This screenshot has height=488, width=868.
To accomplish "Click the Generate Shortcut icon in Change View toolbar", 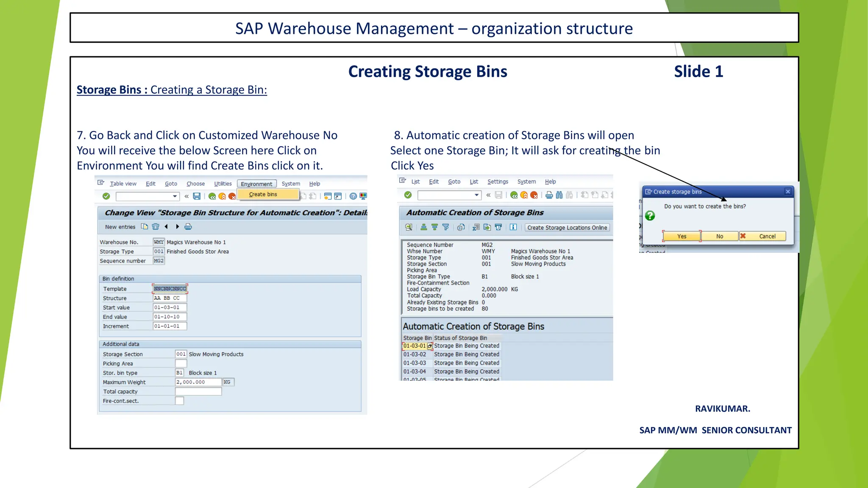I will [338, 196].
